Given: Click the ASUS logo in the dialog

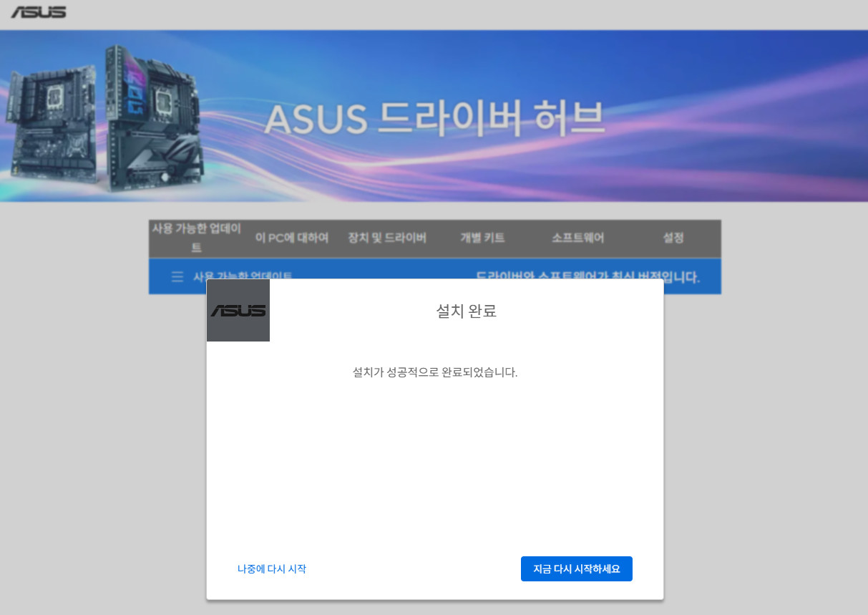Looking at the screenshot, I should point(238,310).
